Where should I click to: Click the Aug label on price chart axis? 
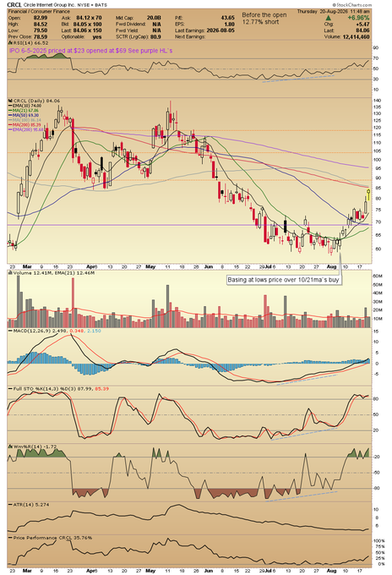tap(331, 266)
